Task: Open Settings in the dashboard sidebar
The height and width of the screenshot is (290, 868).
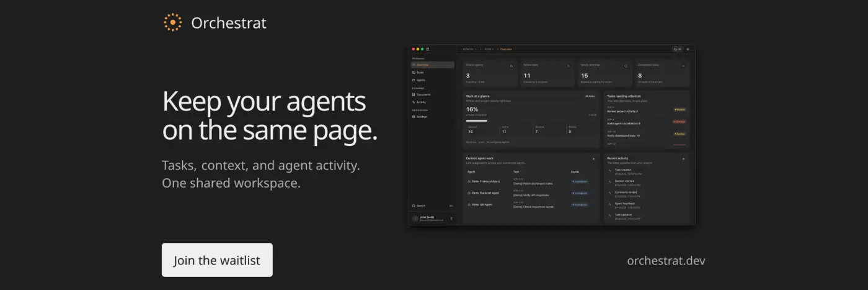Action: click(x=432, y=117)
